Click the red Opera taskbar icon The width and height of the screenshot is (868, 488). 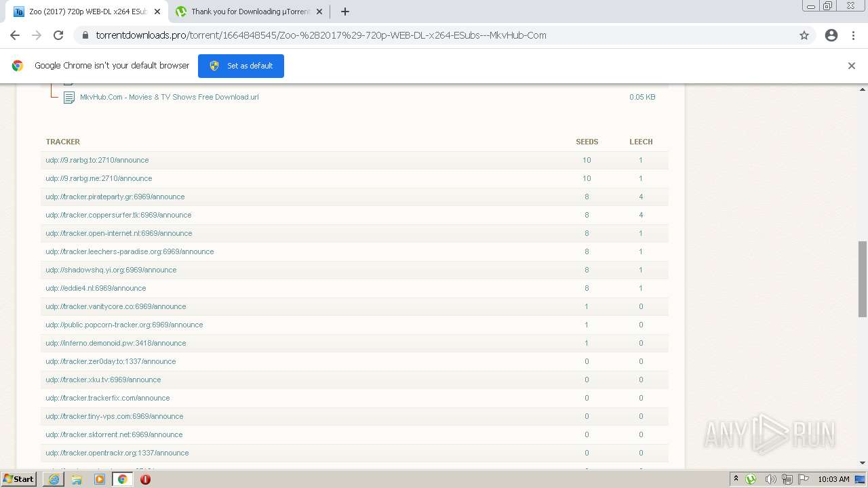point(145,479)
